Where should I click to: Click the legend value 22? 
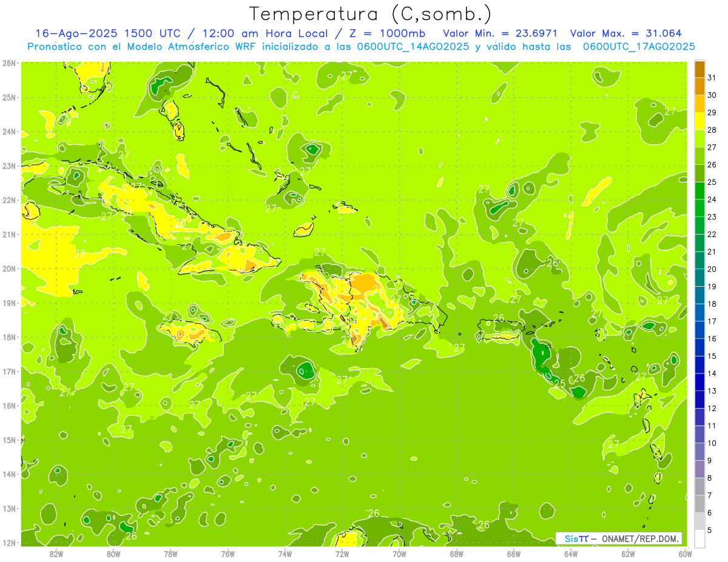[712, 235]
